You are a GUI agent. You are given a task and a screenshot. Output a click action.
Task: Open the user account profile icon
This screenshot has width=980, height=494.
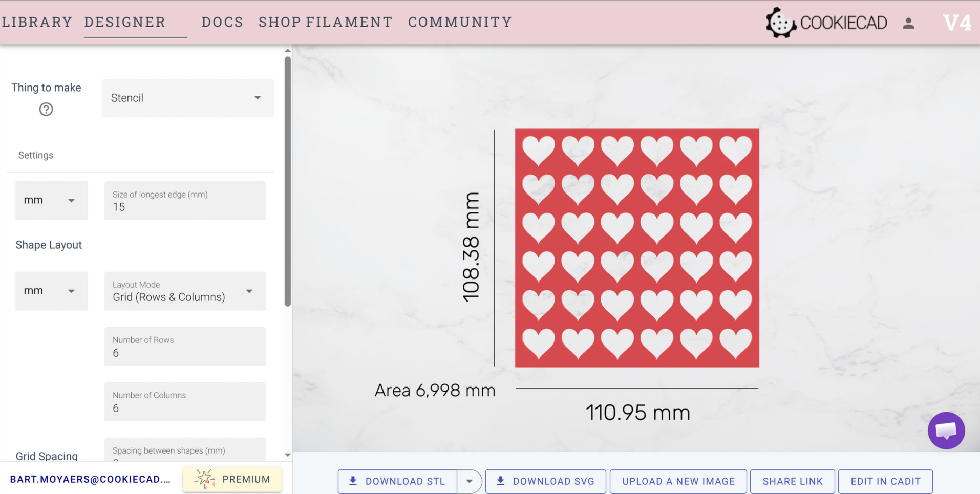click(908, 23)
